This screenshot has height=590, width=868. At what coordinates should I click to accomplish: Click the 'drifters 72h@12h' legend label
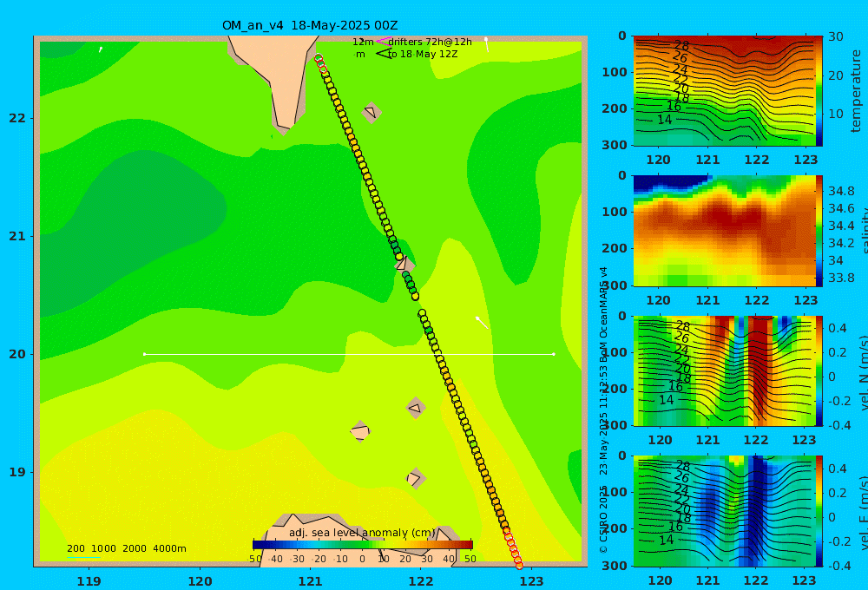[x=431, y=42]
